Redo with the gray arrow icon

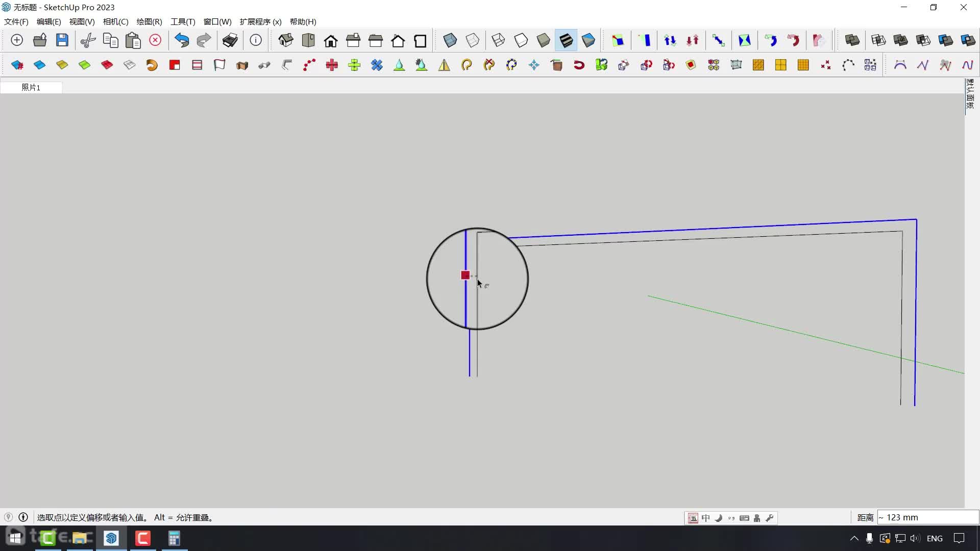coord(204,40)
